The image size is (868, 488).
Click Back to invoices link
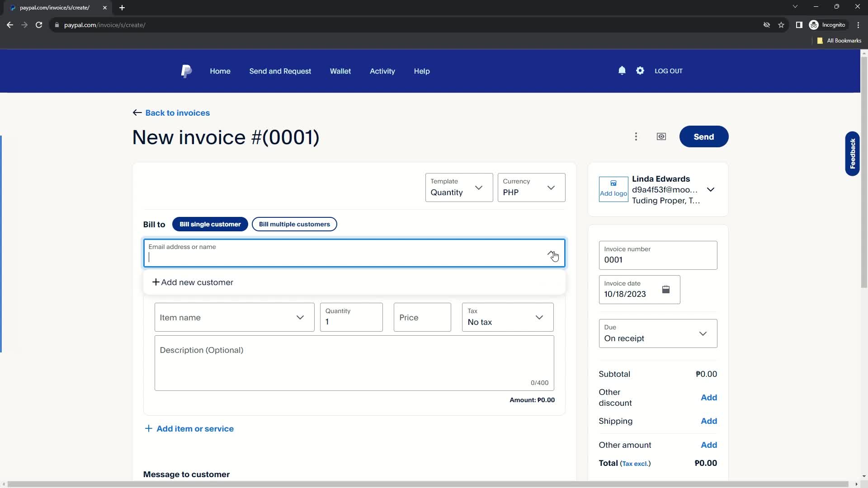tap(178, 113)
